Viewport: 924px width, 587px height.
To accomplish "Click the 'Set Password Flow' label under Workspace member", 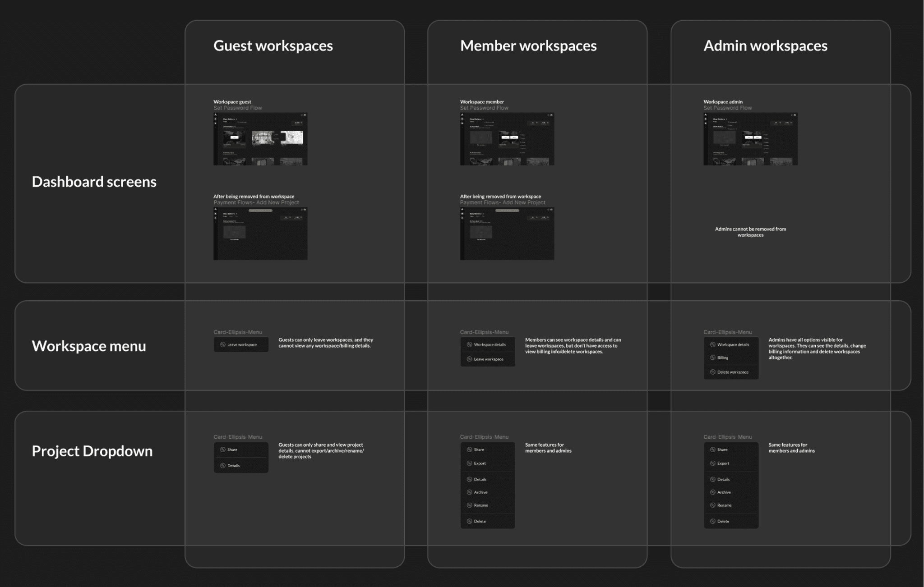I will click(484, 108).
